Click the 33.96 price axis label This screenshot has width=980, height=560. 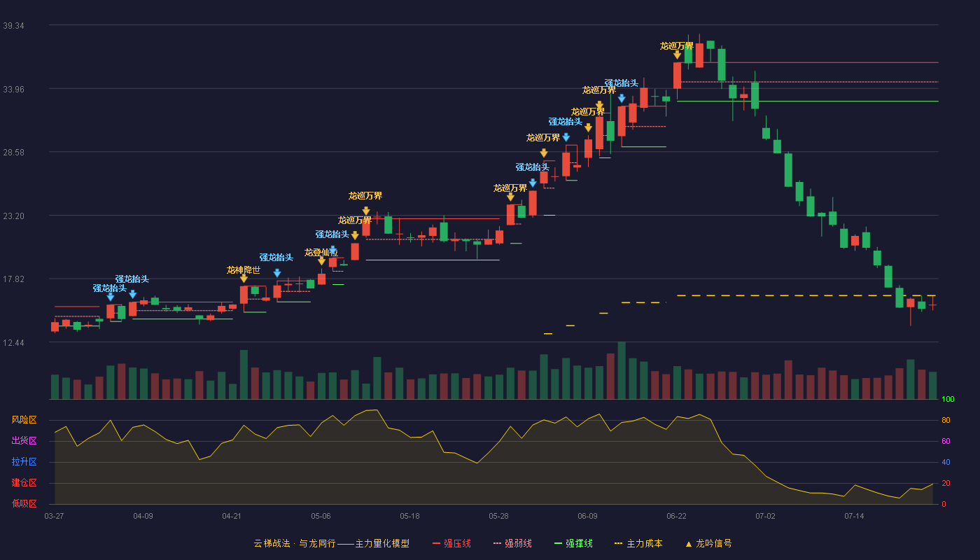[x=13, y=89]
